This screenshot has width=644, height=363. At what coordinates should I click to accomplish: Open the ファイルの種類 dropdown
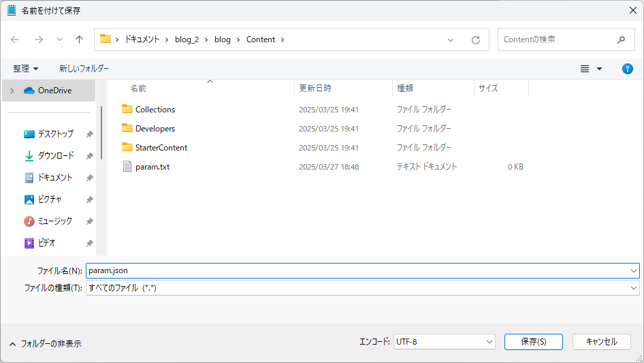362,288
